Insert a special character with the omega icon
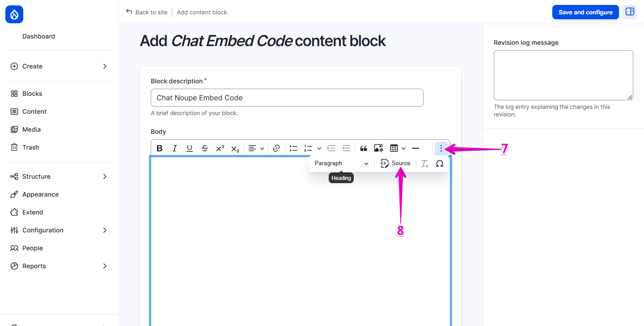The height and width of the screenshot is (326, 644). (x=440, y=163)
